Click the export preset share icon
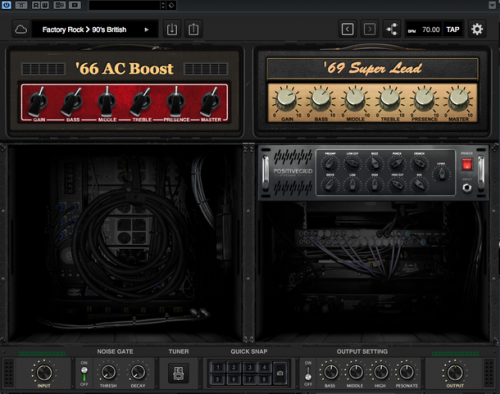Viewport: 500px width, 394px height. pos(193,29)
